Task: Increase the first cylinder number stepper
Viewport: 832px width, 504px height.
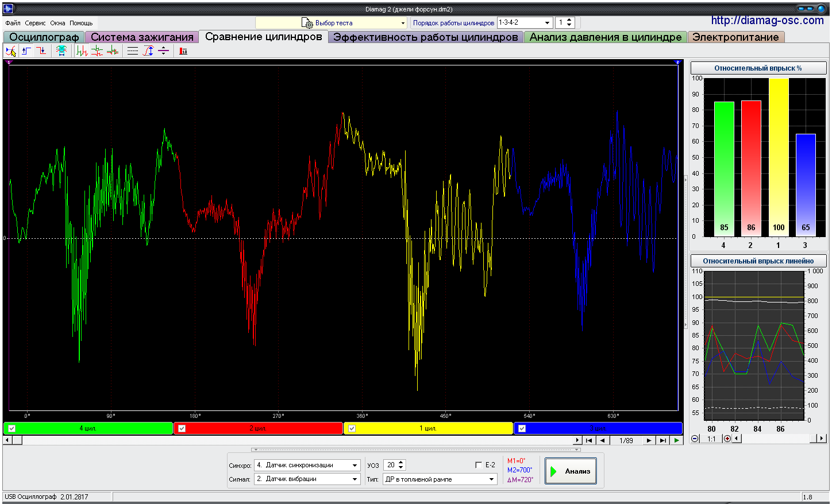Action: [569, 20]
